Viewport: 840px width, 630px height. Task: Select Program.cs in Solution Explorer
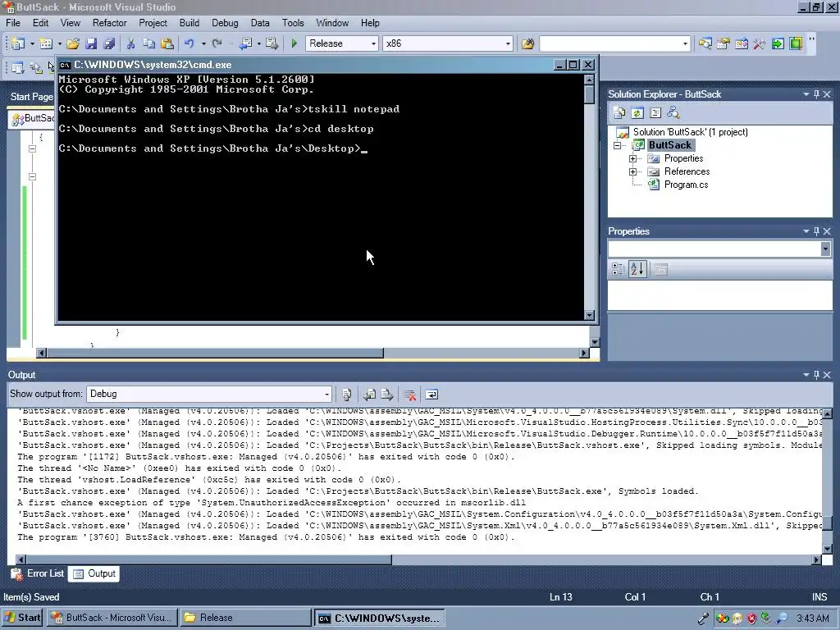(x=686, y=185)
